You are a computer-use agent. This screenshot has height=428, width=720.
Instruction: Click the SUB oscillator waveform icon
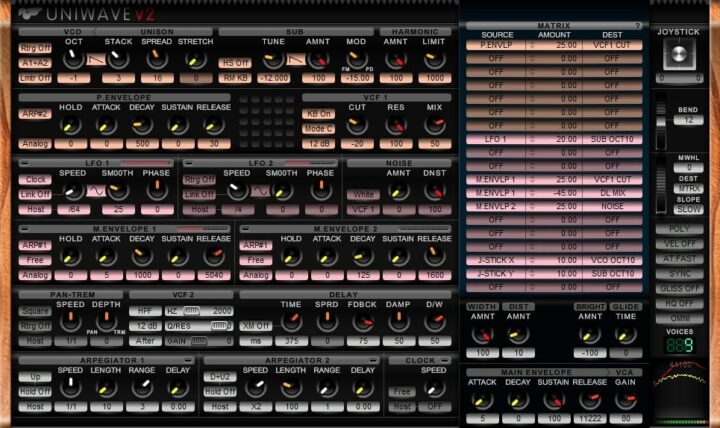pyautogui.click(x=296, y=60)
